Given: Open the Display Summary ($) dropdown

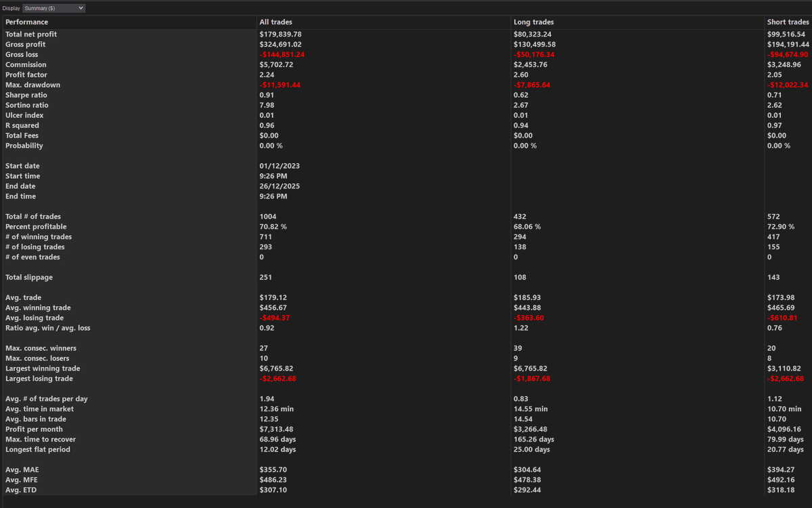Looking at the screenshot, I should click(54, 8).
